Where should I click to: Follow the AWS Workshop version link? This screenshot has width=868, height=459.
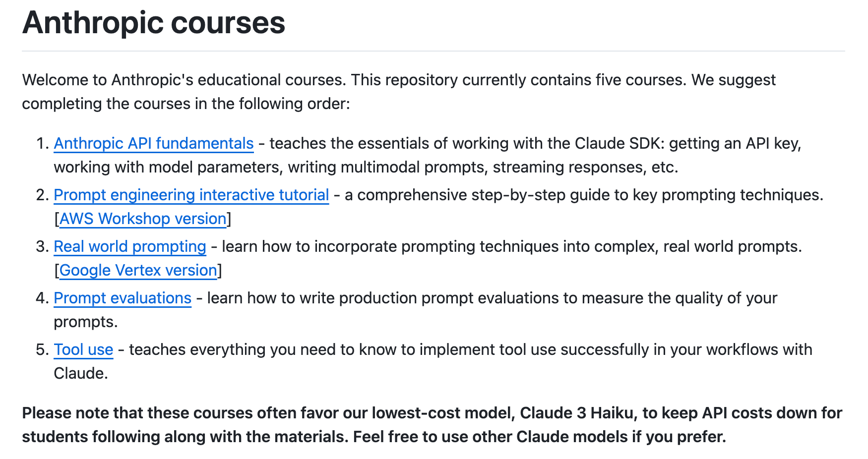pyautogui.click(x=143, y=219)
